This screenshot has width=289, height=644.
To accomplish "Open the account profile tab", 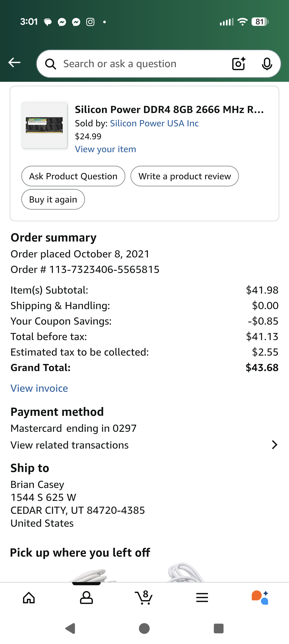I will 86,598.
